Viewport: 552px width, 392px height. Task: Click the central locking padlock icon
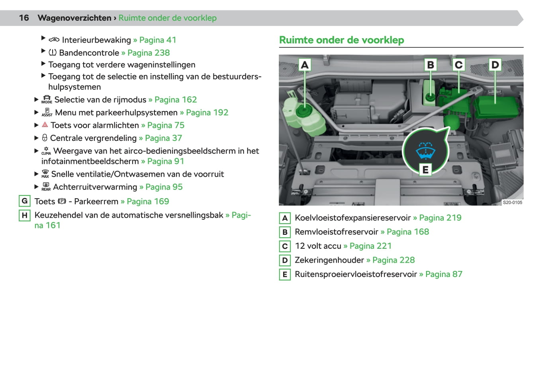point(45,138)
